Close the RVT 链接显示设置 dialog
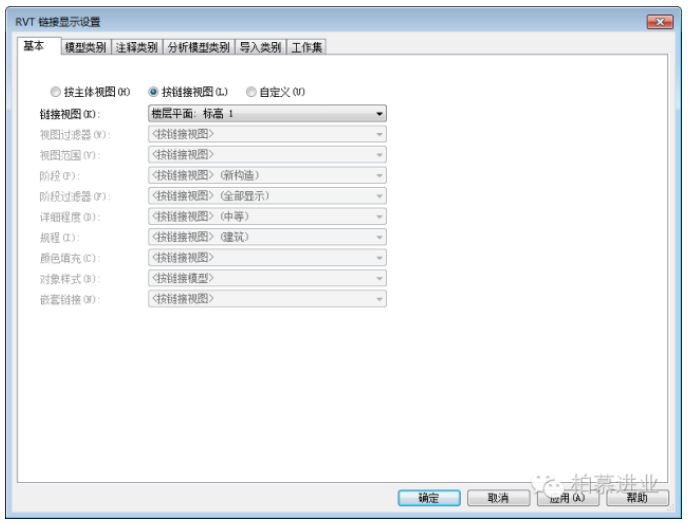The image size is (691, 524). [660, 22]
